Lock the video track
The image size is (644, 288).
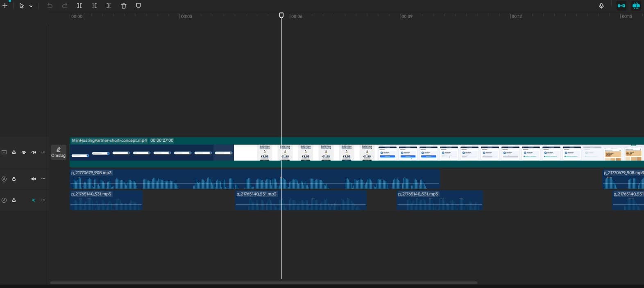point(14,152)
